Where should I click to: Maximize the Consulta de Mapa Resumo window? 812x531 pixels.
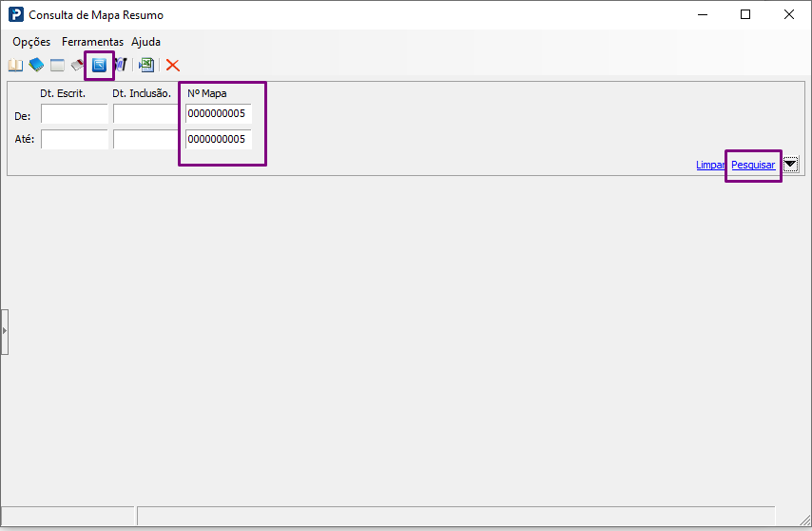point(745,14)
